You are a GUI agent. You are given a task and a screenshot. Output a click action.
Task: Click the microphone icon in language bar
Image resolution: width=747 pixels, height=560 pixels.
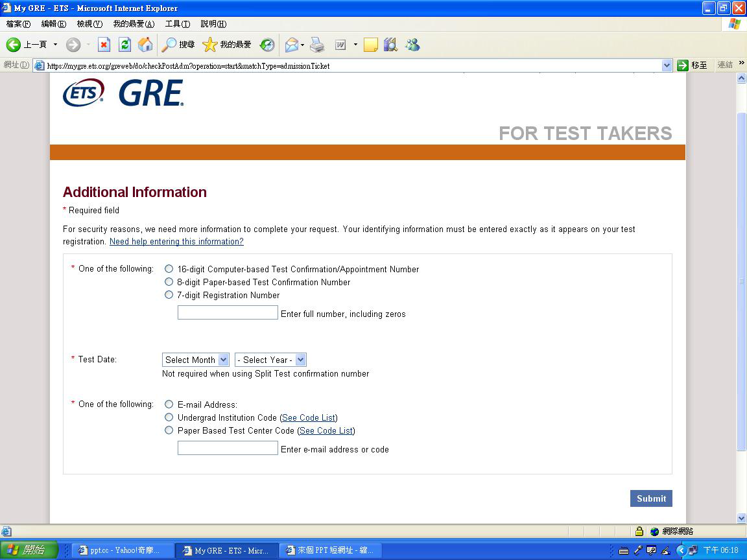coord(638,550)
